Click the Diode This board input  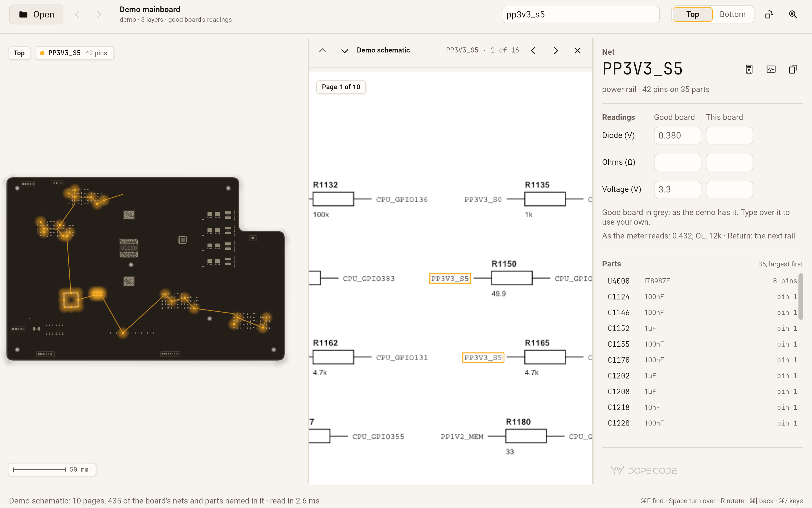[x=729, y=135]
